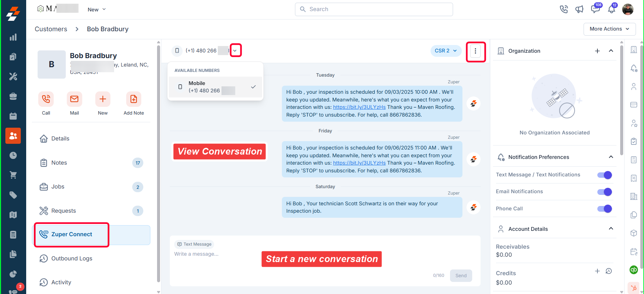Open bit.ly link in Friday message
Image resolution: width=644 pixels, height=294 pixels.
[x=359, y=163]
